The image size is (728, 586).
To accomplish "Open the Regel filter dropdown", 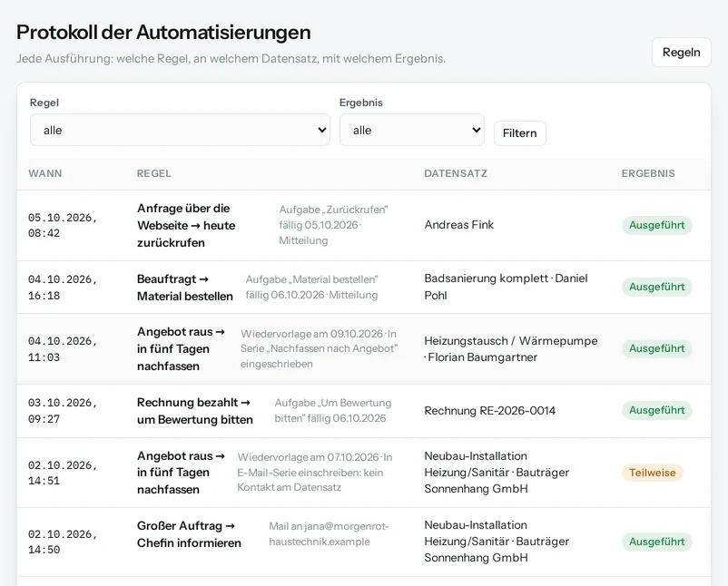I will (180, 130).
